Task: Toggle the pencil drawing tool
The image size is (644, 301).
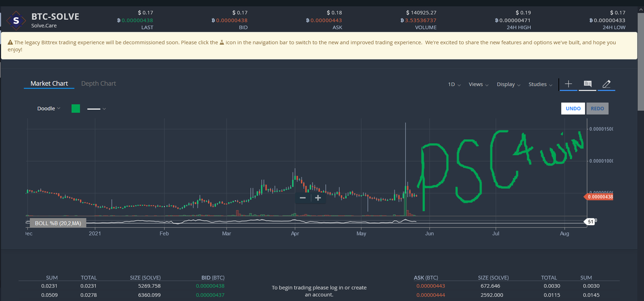Action: pos(606,84)
